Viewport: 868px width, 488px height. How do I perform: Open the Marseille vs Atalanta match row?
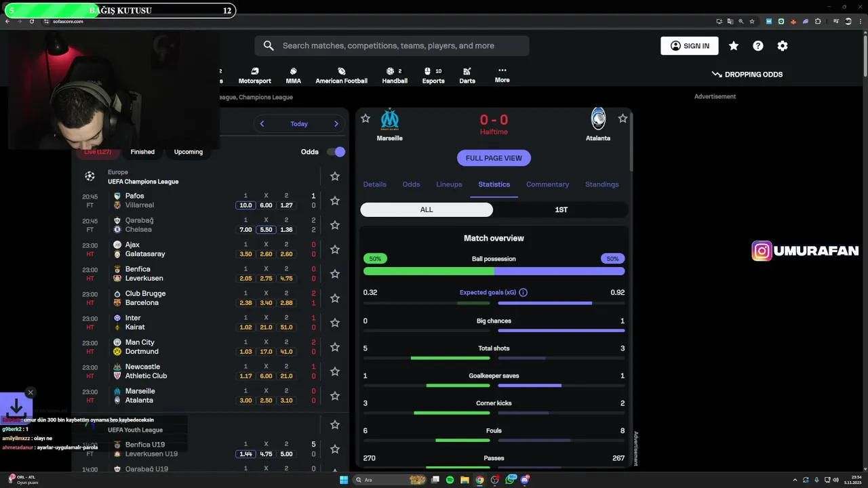[x=210, y=396]
